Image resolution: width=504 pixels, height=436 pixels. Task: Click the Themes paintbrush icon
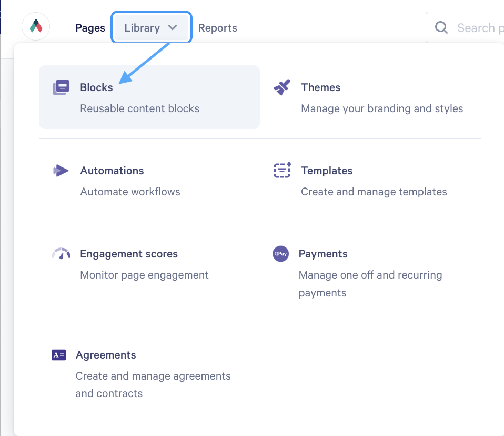pos(282,87)
